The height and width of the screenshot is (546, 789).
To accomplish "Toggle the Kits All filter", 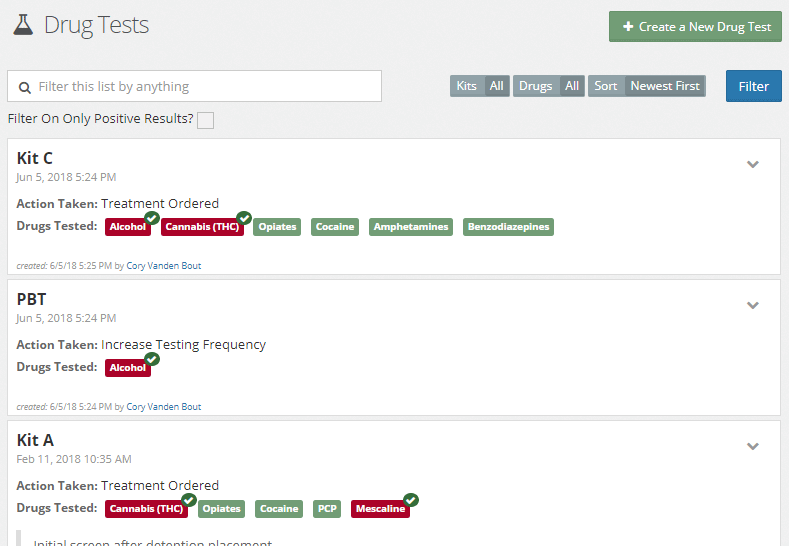I will click(480, 86).
